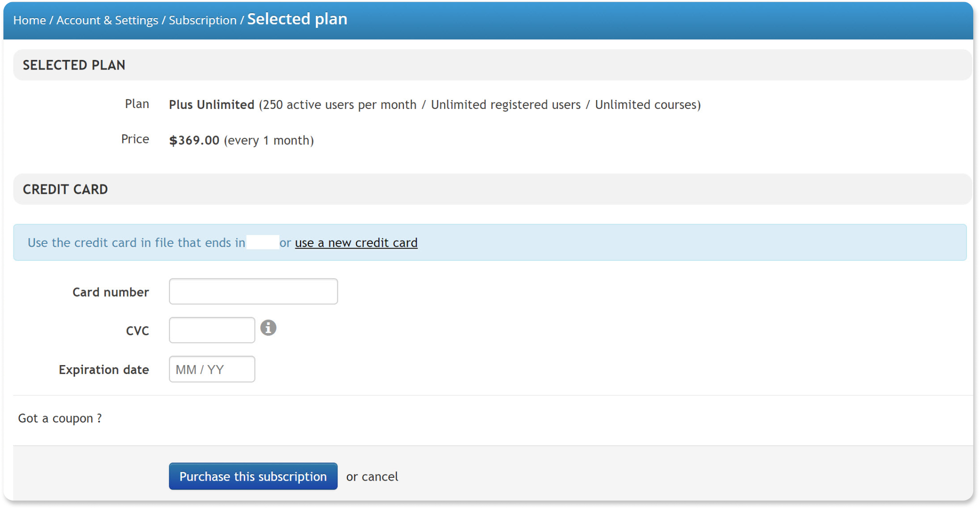Click the CVC label

tap(137, 331)
